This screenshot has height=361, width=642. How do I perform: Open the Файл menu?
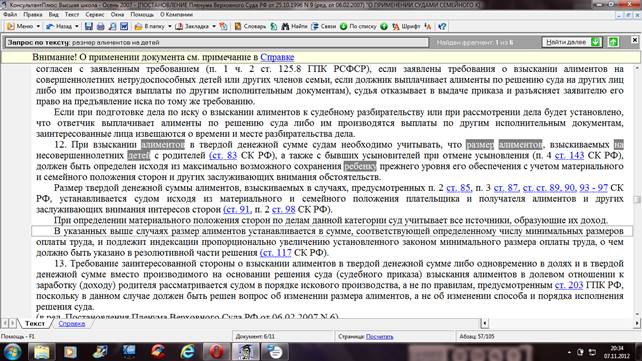point(10,14)
